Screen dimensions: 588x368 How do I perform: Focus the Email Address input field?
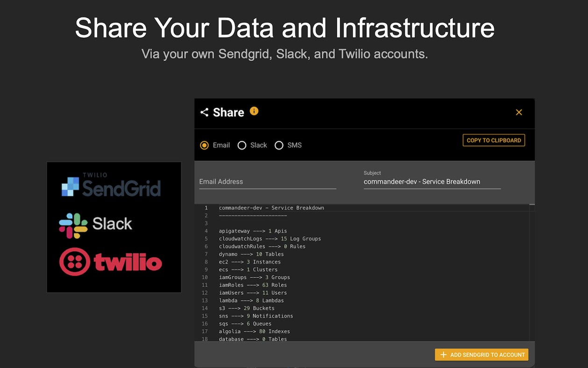tap(268, 182)
